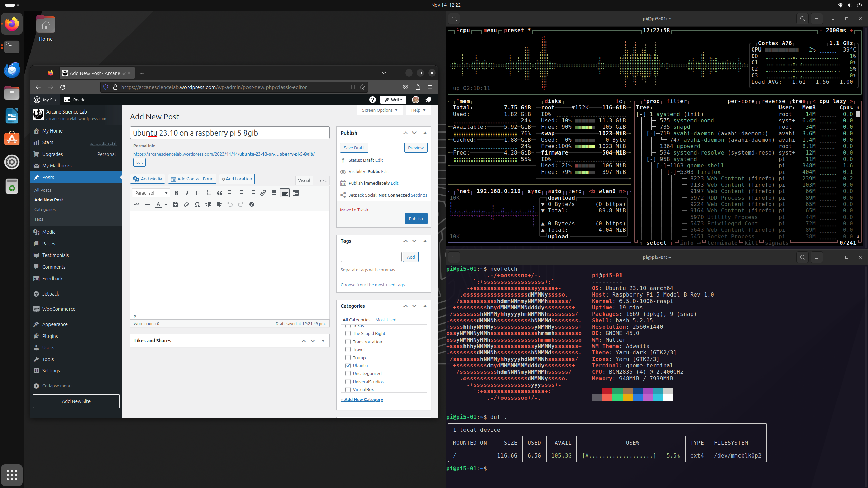Check the Travel category
The image size is (868, 488).
348,349
